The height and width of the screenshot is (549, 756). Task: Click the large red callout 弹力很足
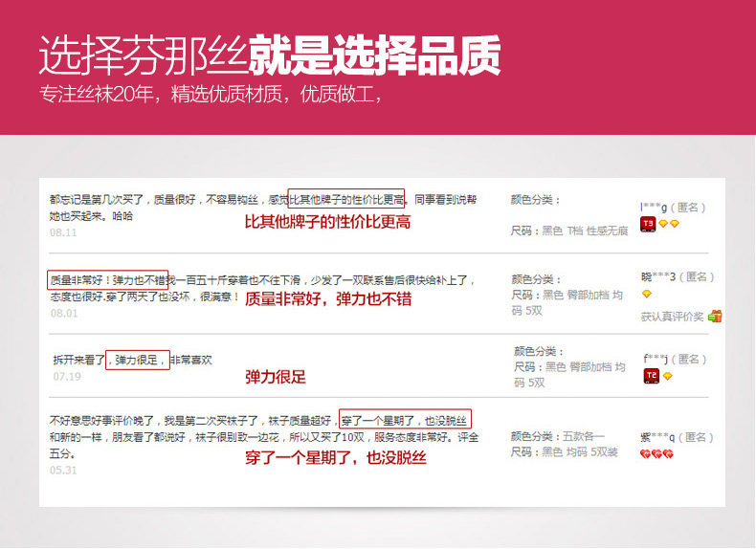276,377
